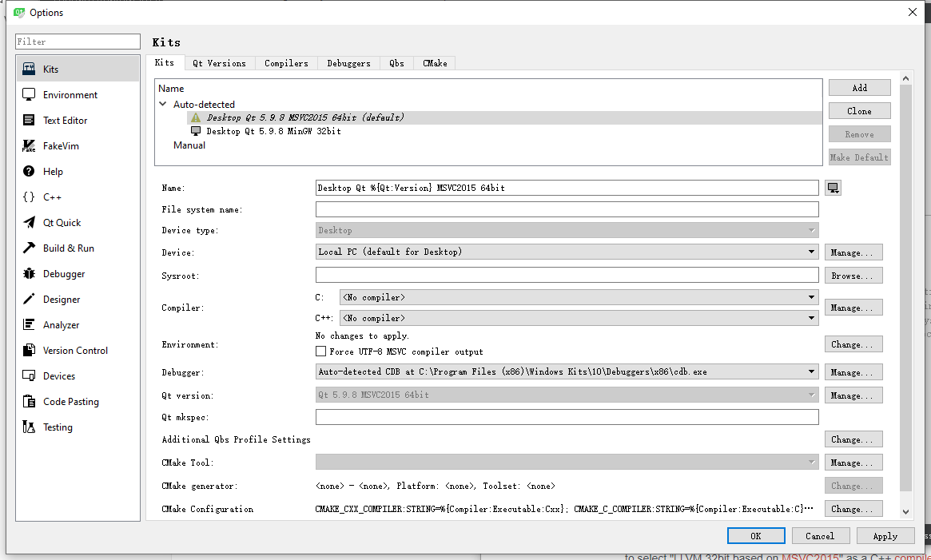Select the Manual kits group
The width and height of the screenshot is (931, 560).
click(189, 145)
